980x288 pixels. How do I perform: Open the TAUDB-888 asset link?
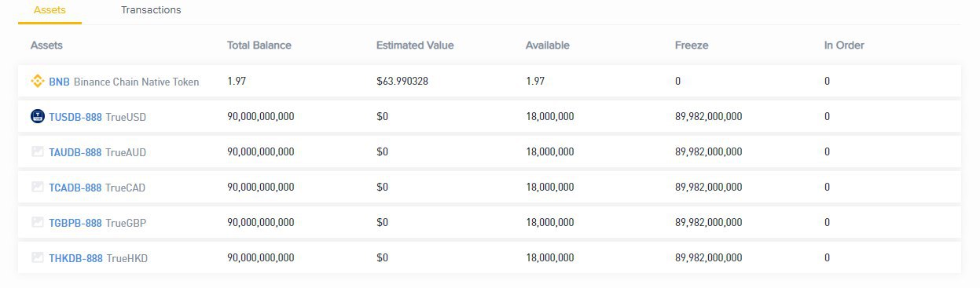point(75,152)
